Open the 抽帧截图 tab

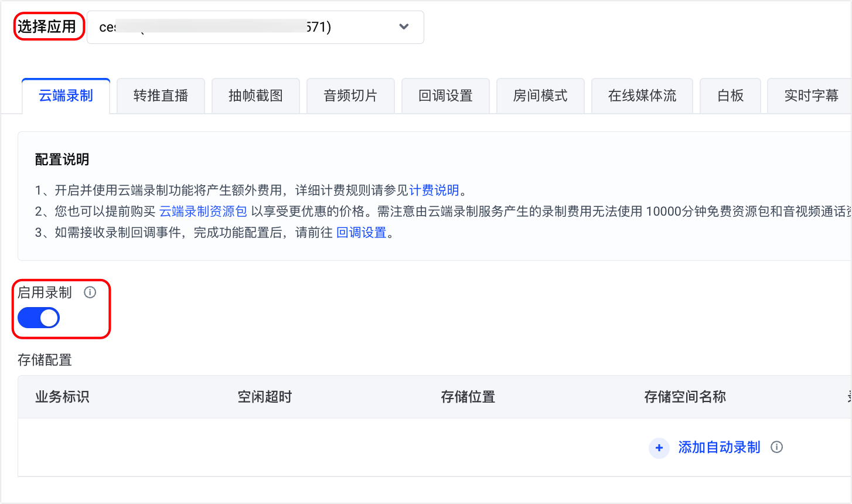255,96
